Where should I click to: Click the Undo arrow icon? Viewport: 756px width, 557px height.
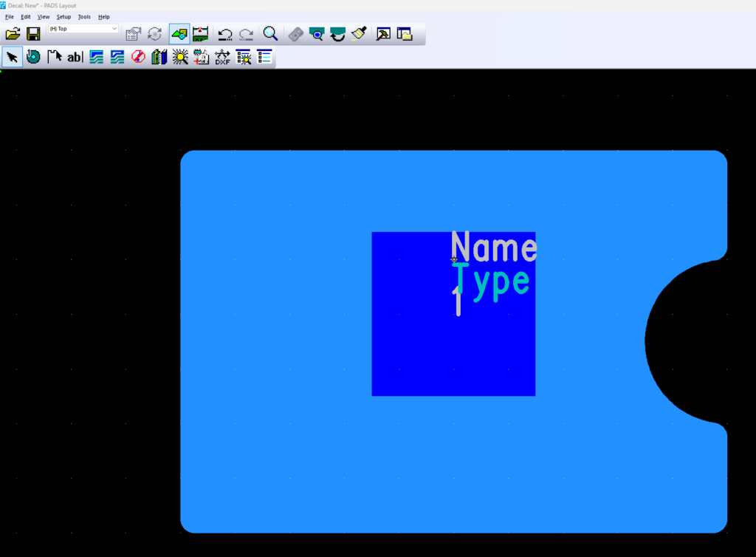pos(225,34)
